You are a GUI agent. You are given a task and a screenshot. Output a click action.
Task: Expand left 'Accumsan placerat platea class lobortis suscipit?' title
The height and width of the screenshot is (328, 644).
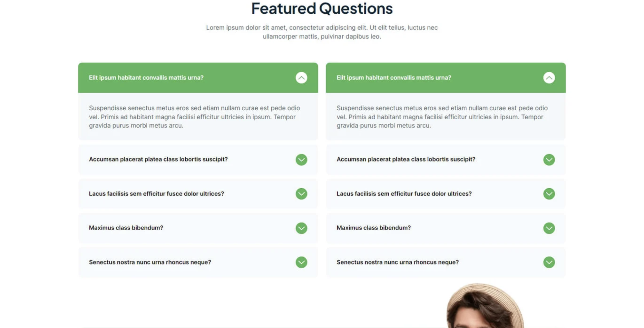coord(158,159)
